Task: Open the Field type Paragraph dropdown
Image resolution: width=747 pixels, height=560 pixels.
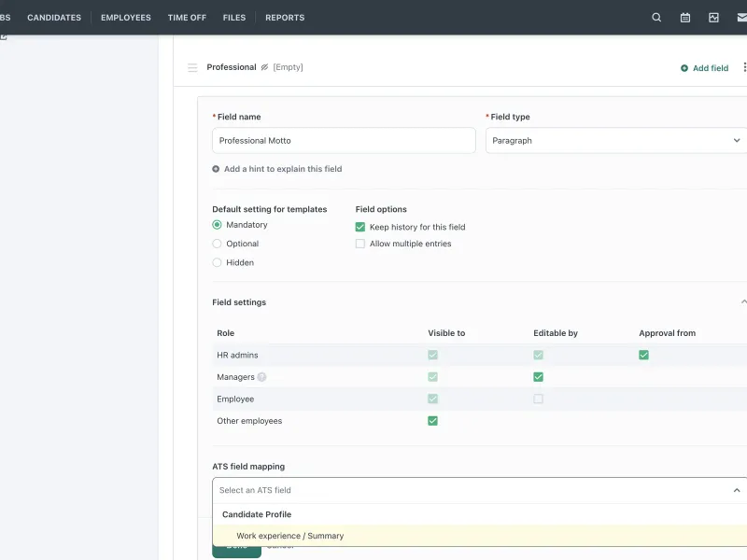Action: pyautogui.click(x=616, y=141)
